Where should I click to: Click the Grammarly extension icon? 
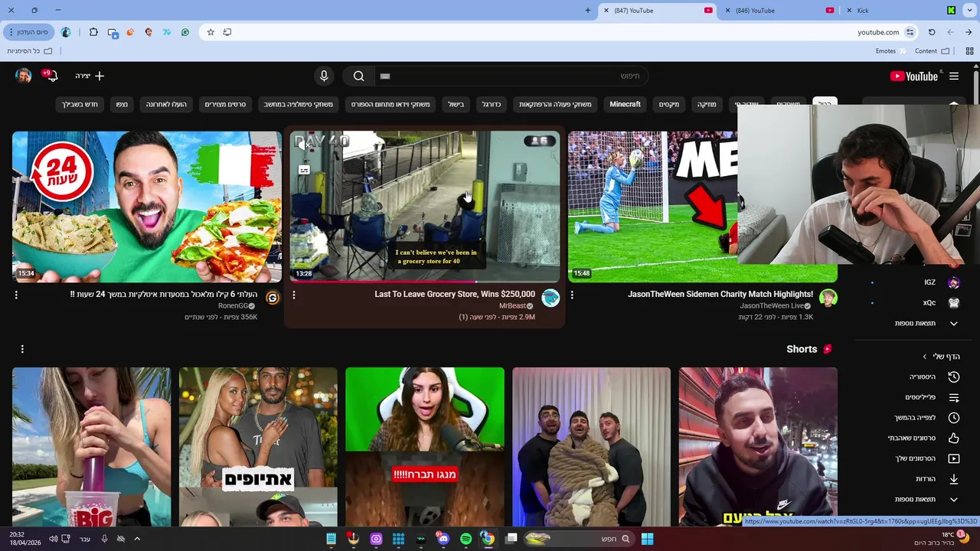coord(185,32)
